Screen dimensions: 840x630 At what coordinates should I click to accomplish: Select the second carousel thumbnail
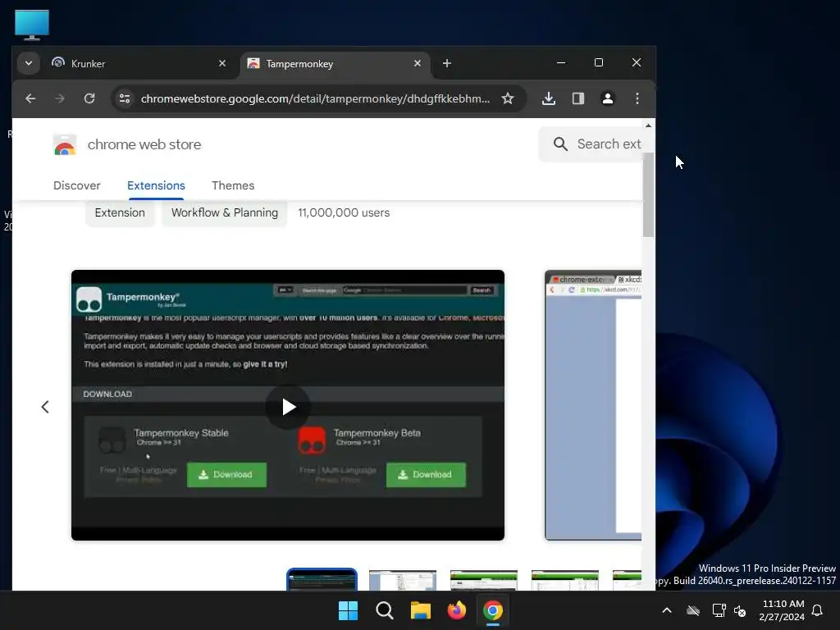pyautogui.click(x=403, y=580)
